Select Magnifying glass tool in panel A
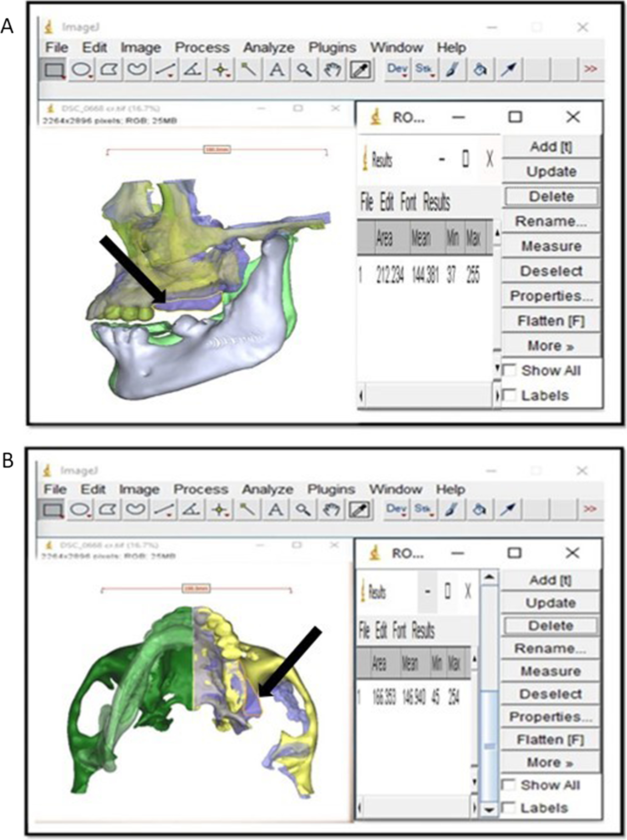This screenshot has height=840, width=627. pos(304,70)
